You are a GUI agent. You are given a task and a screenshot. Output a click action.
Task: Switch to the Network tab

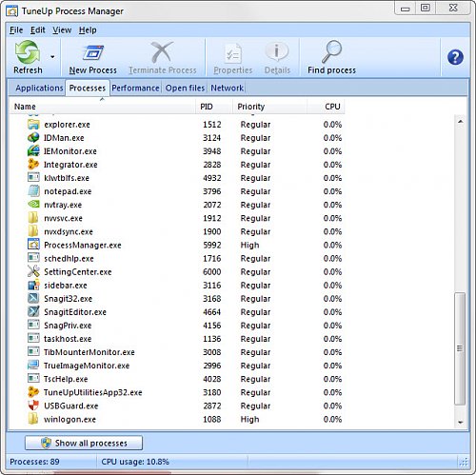click(228, 88)
